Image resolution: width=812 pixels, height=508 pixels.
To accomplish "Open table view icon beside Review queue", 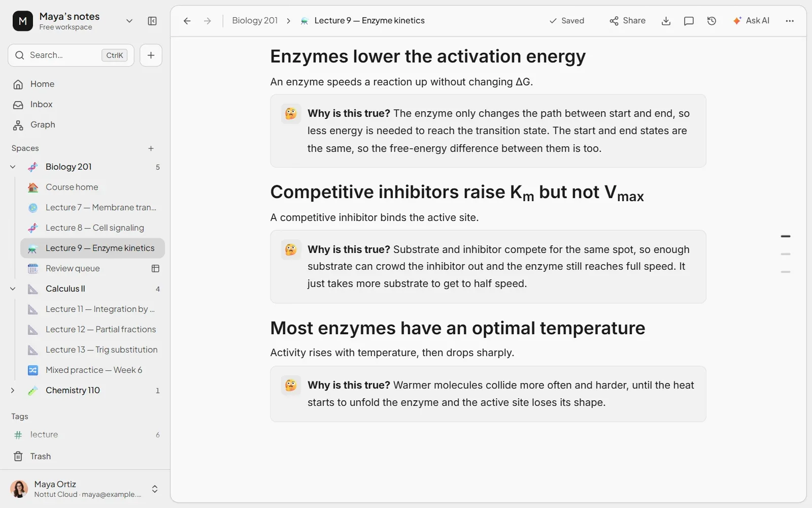I will click(155, 268).
